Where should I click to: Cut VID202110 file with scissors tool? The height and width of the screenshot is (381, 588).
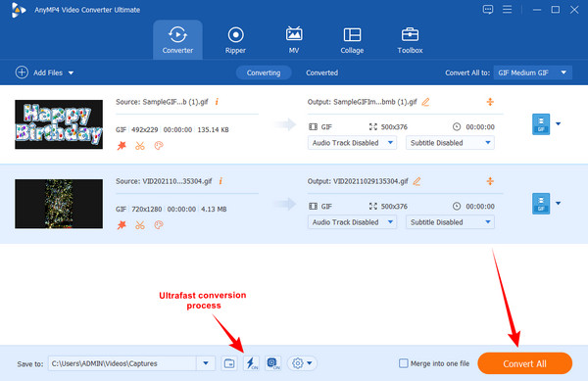tap(140, 224)
